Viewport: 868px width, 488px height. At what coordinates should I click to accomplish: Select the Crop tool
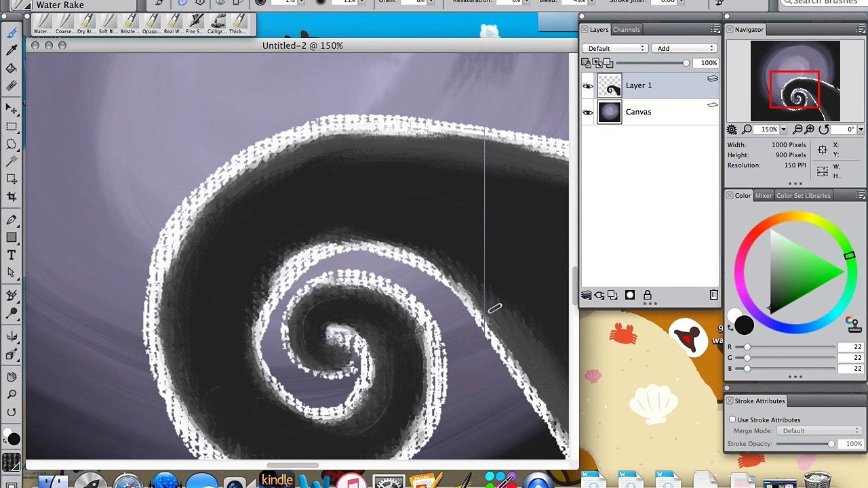(12, 197)
